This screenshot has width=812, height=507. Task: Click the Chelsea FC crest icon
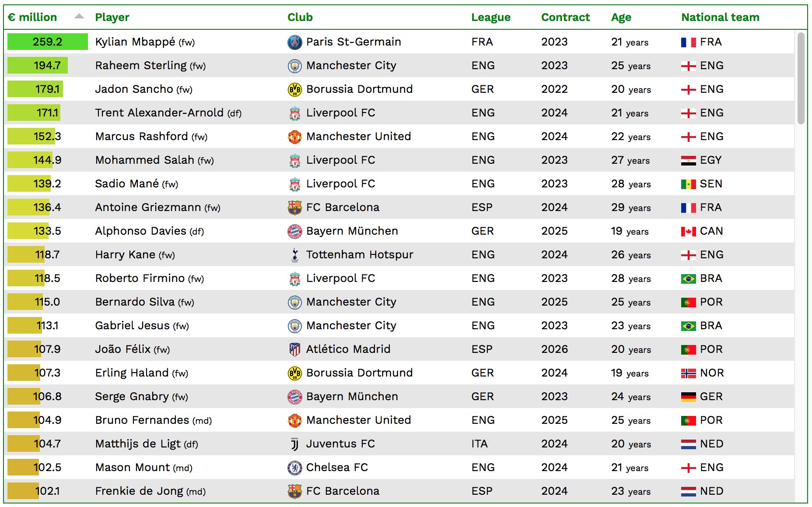tap(295, 468)
